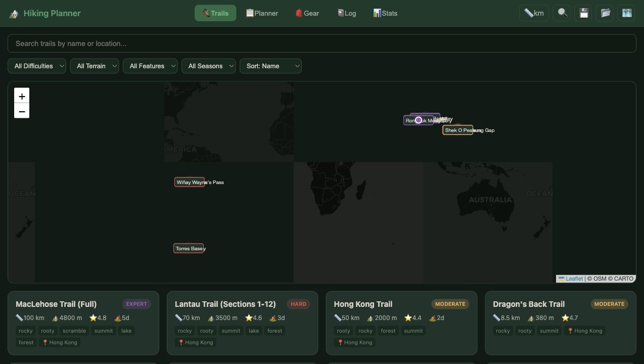Viewport: 644px width, 364px height.
Task: Select the Wiñay Wayna map marker
Action: coord(190,182)
